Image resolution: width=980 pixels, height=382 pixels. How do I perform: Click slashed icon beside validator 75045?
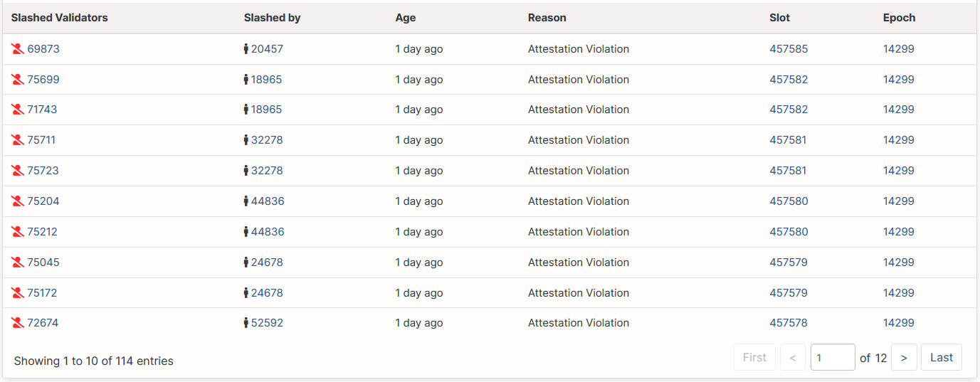[x=18, y=262]
